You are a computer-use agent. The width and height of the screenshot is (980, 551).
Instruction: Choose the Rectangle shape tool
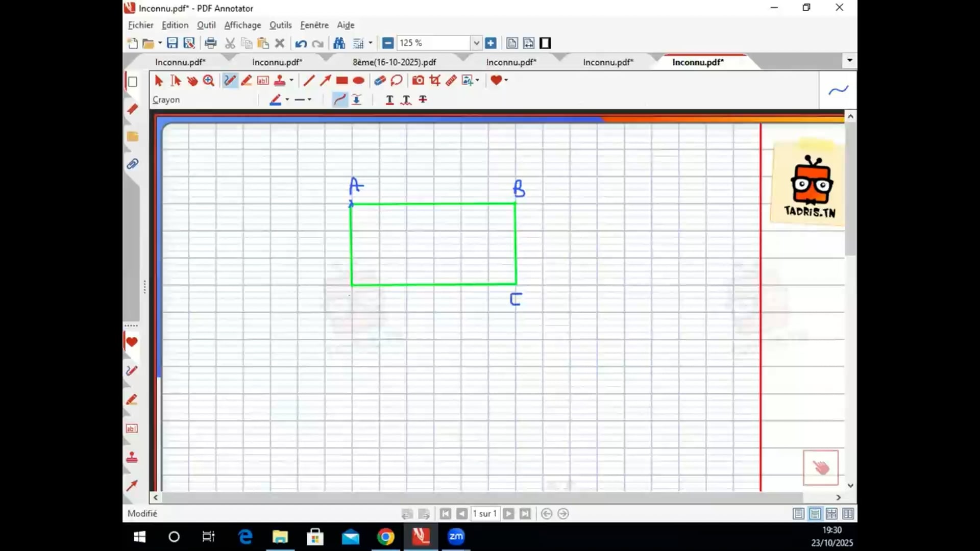coord(342,81)
